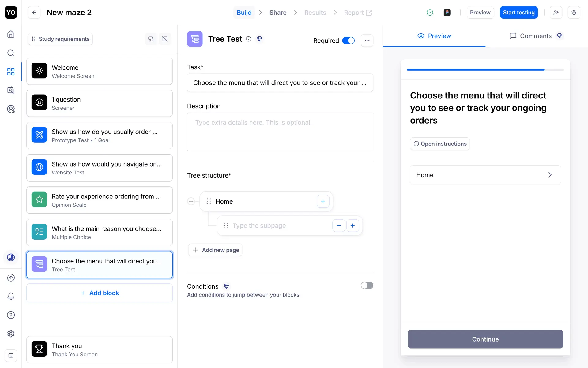Image resolution: width=588 pixels, height=368 pixels.
Task: Go to the Share step
Action: pyautogui.click(x=278, y=13)
